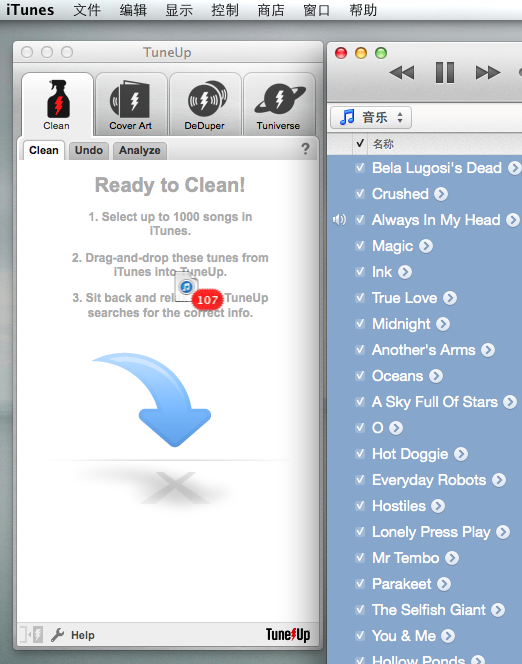Select the song Lonely Press Play

coord(431,532)
